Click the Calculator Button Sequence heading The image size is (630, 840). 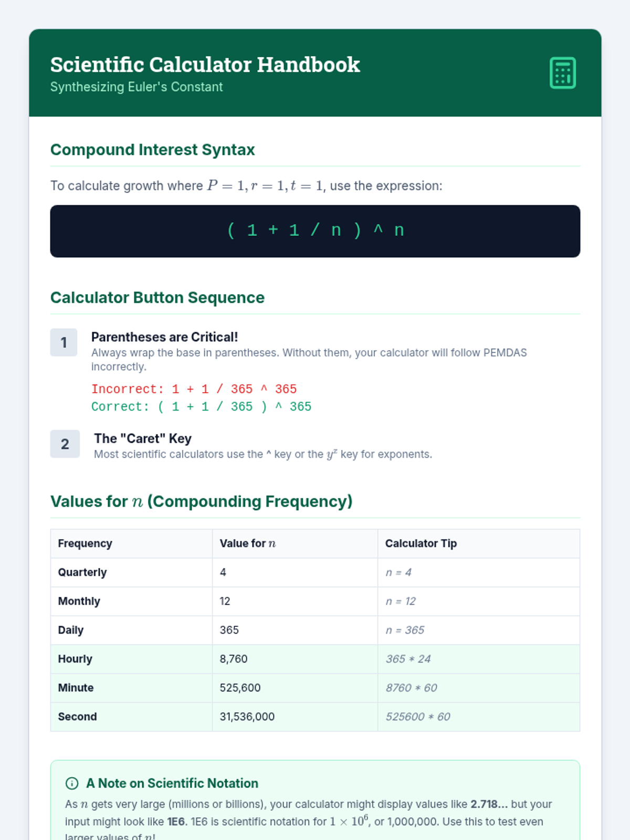click(x=157, y=298)
